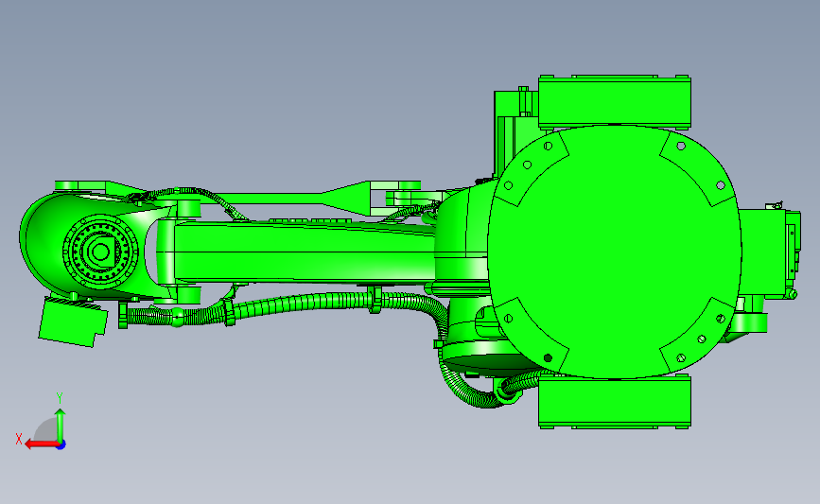Select the long robot forearm body
The height and width of the screenshot is (504, 820).
[x=304, y=252]
